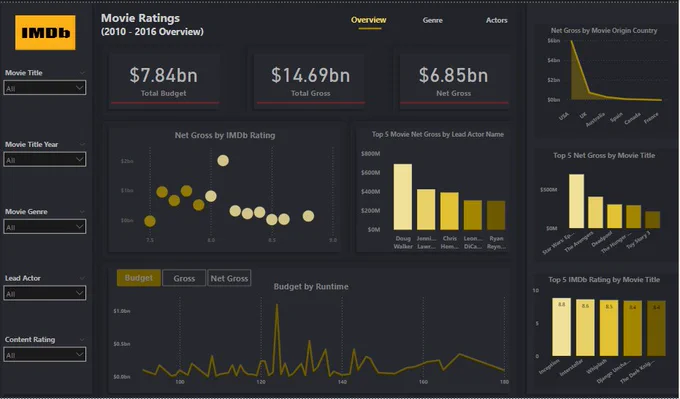Click the tallest peak in Budget by Runtime
Screen dimensions: 680x399
[x=277, y=306]
